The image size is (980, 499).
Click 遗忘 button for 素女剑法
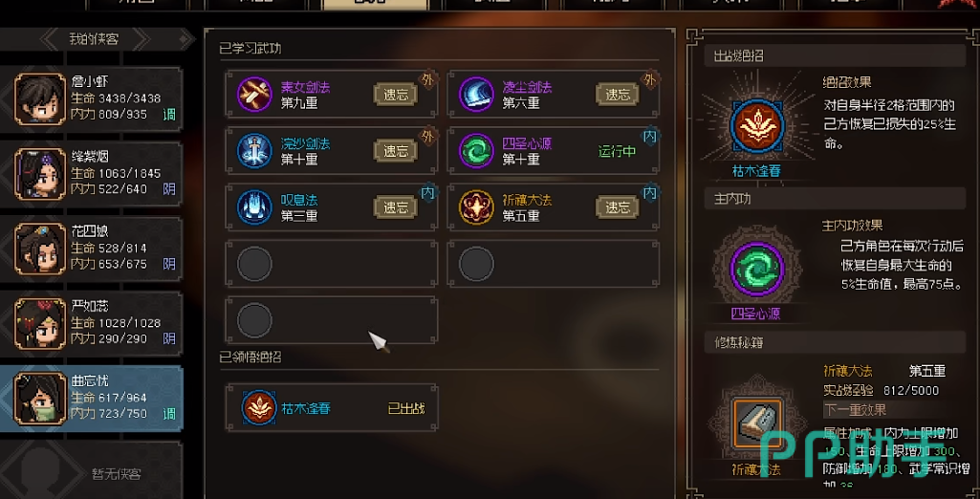395,95
